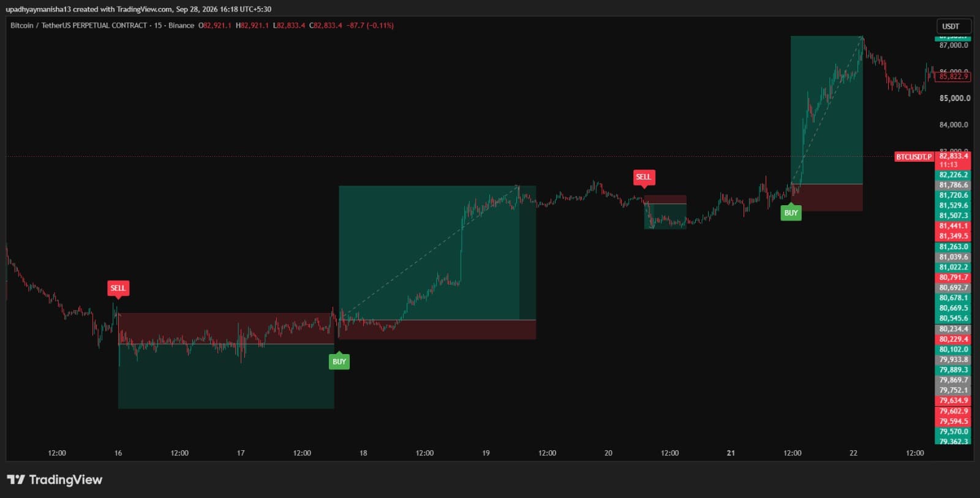
Task: Click the 87,000.0 price axis tick
Action: pyautogui.click(x=954, y=45)
